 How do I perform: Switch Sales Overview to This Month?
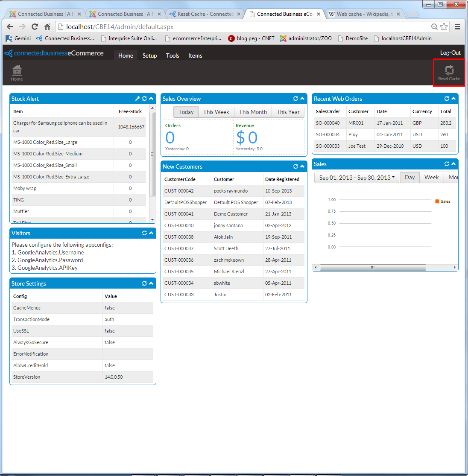pos(253,112)
